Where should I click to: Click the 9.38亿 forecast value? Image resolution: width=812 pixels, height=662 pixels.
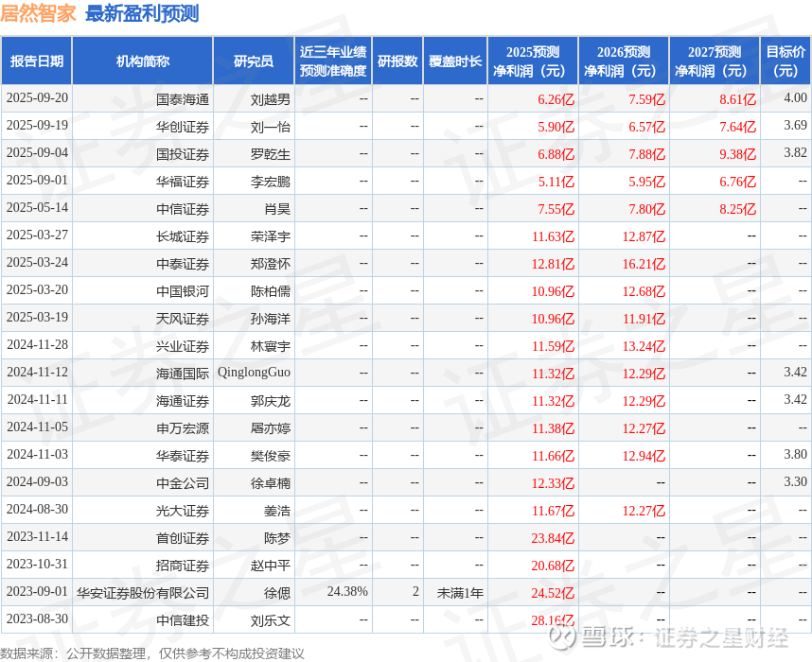737,154
